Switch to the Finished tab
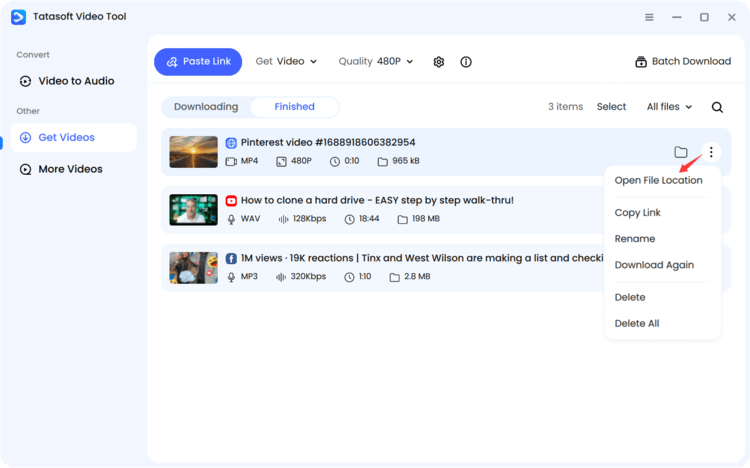Screen dimensions: 750x468 tap(295, 107)
